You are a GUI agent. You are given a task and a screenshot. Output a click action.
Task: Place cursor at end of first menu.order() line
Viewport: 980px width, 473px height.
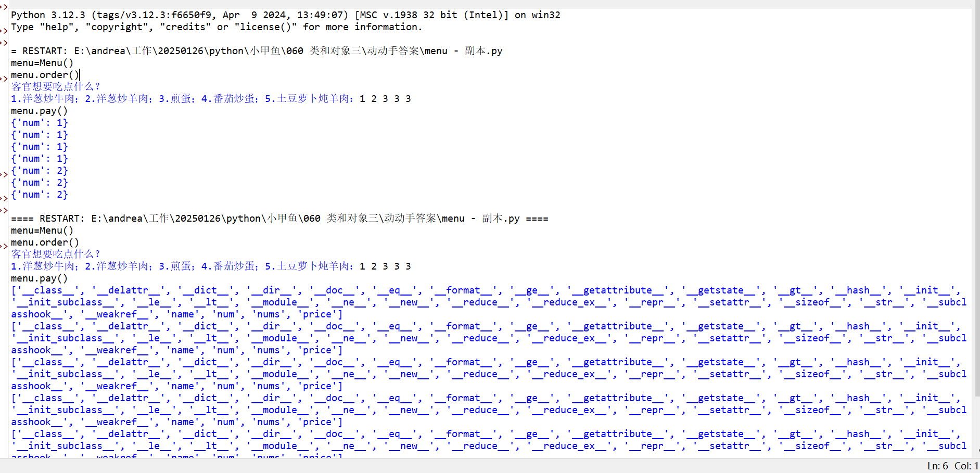pos(79,75)
